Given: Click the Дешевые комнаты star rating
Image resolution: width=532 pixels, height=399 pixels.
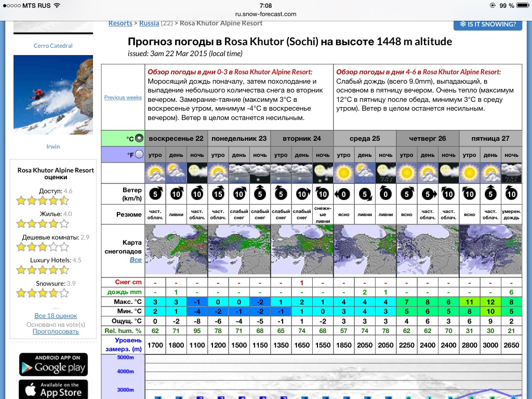Looking at the screenshot, I should pyautogui.click(x=43, y=247).
